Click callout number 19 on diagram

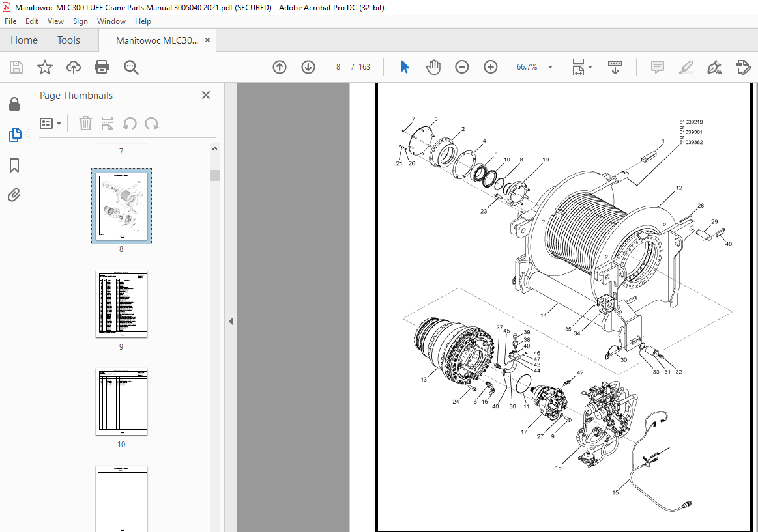[x=546, y=160]
